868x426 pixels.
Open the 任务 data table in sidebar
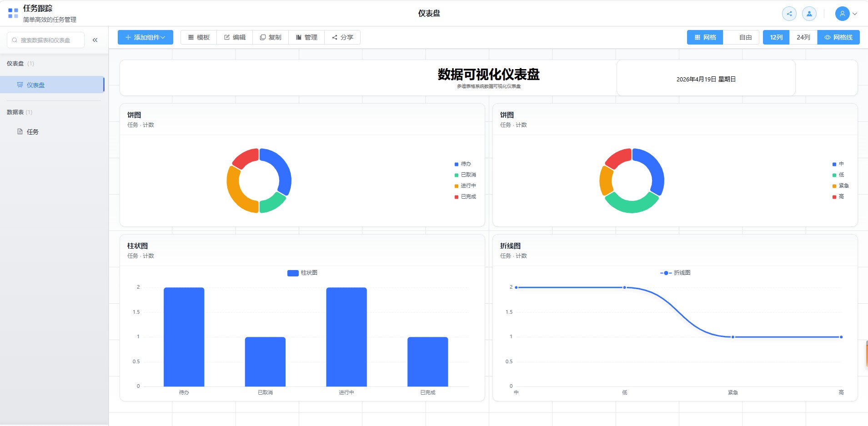[32, 132]
